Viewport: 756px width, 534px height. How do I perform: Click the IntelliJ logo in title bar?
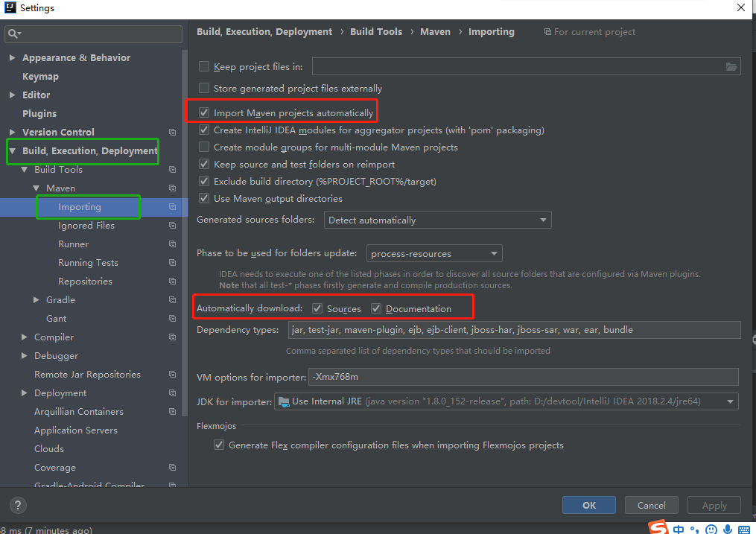10,7
